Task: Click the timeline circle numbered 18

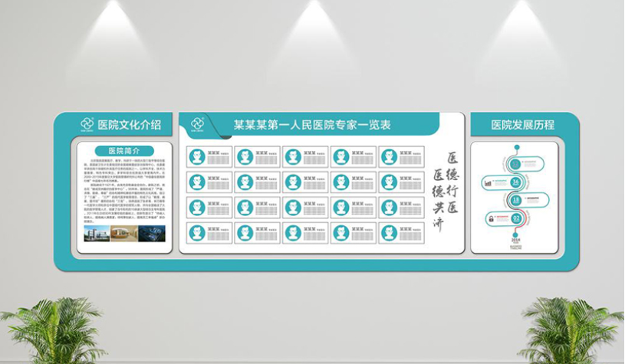Action: [x=516, y=201]
